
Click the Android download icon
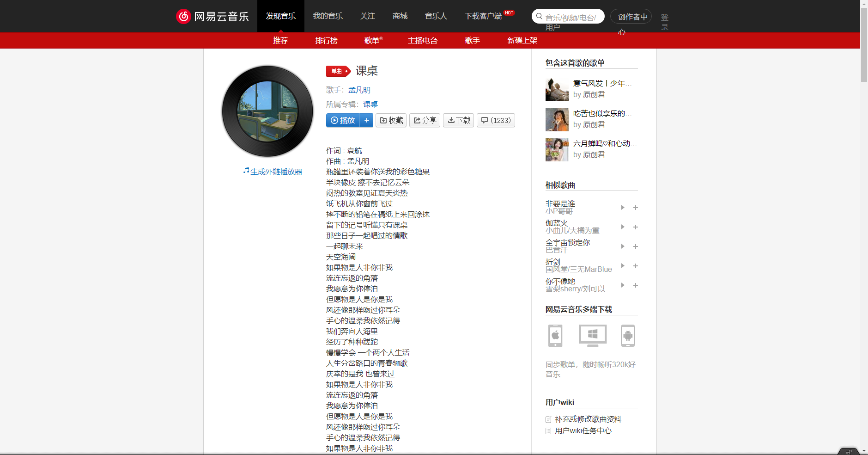click(x=628, y=336)
